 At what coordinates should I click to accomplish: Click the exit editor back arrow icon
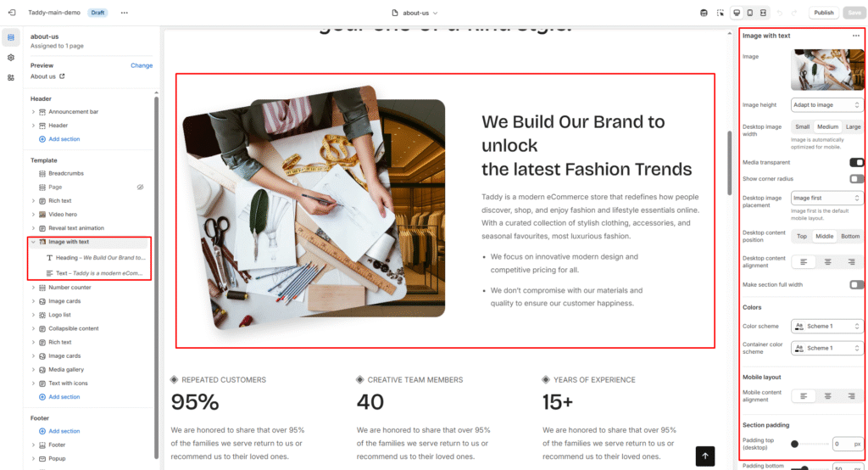12,12
